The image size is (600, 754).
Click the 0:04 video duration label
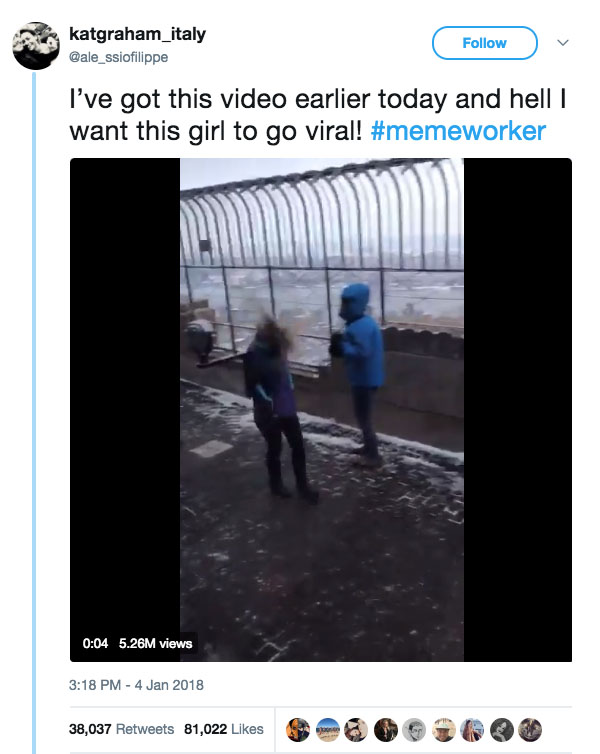95,643
